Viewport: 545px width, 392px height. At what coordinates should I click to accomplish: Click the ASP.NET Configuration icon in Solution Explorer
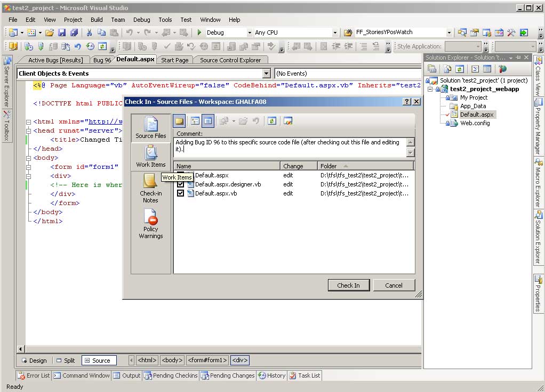tap(502, 69)
